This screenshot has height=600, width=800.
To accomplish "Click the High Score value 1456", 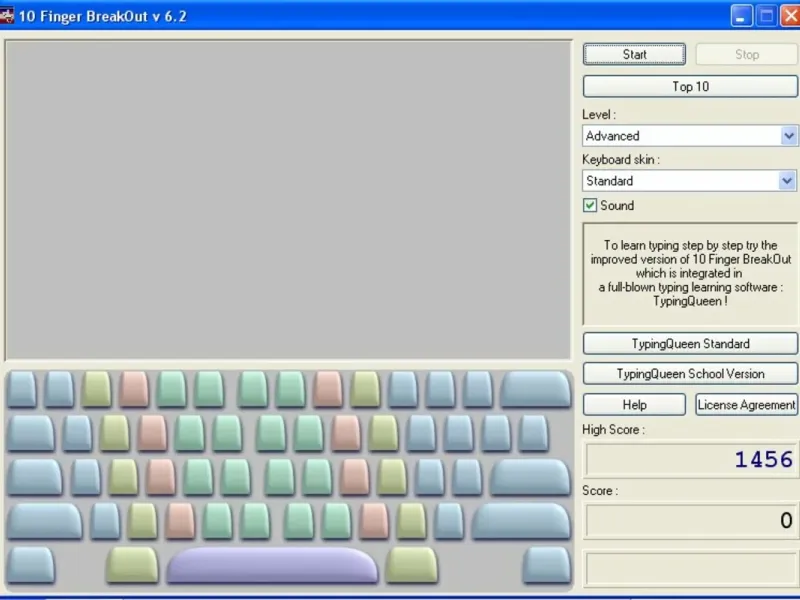I will click(763, 459).
